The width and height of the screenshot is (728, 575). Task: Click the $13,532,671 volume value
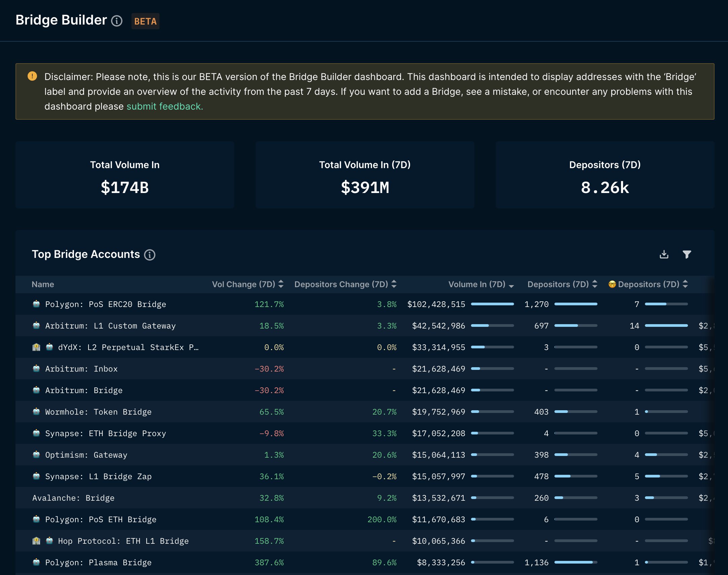click(x=438, y=498)
